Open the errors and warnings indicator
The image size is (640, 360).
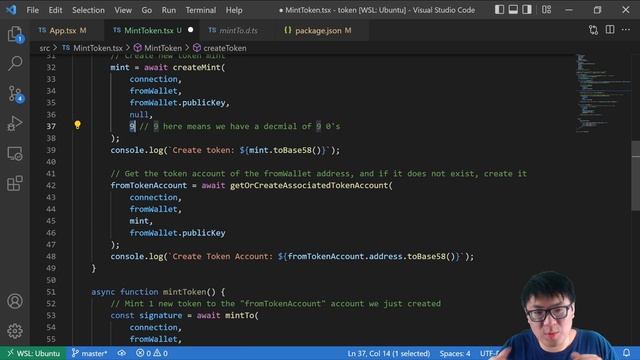point(151,353)
